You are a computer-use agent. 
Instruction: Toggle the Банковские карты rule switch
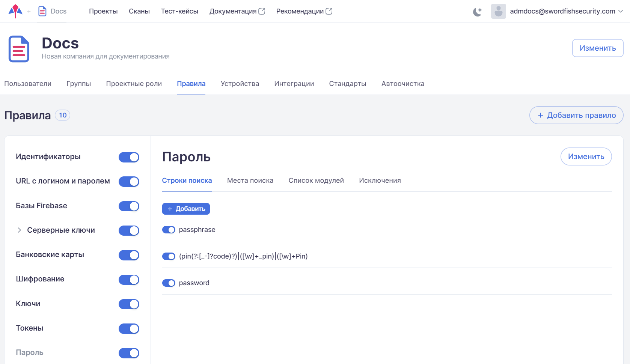(x=129, y=255)
